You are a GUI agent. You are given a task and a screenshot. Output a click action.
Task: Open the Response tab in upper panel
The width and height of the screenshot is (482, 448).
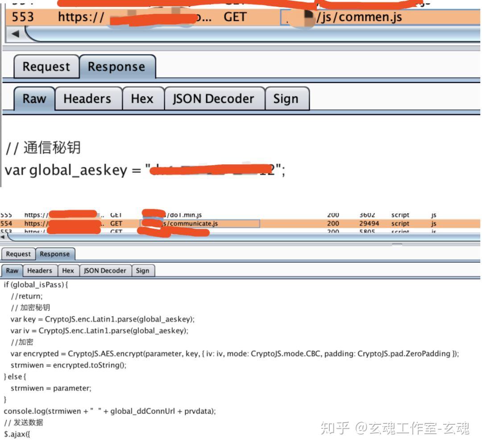pyautogui.click(x=117, y=67)
